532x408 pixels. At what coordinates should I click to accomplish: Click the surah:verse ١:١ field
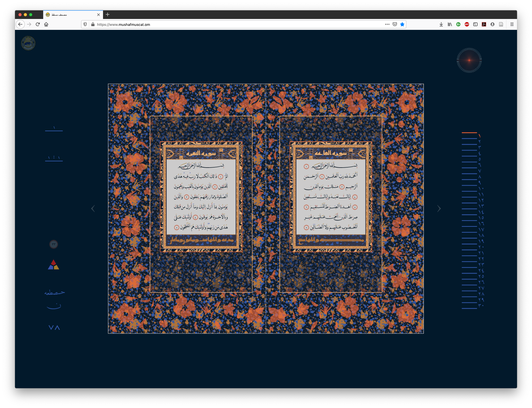[x=54, y=158]
